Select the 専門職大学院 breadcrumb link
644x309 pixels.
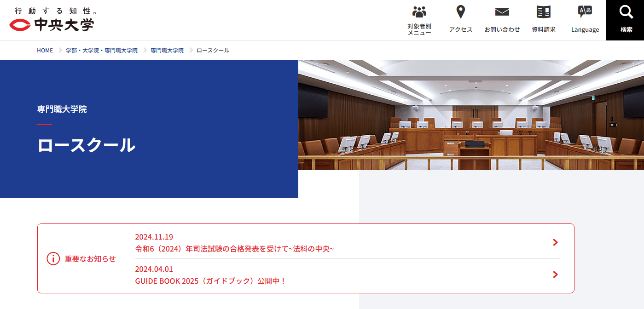click(167, 51)
